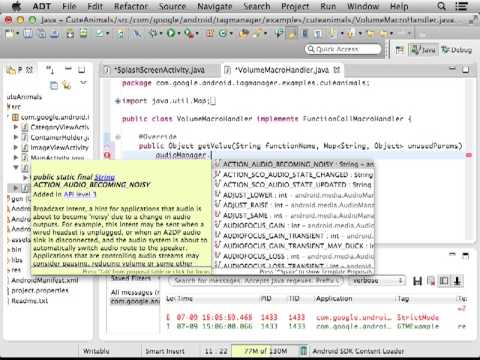Click the LogCat message search field
This screenshot has width=480, height=360.
pos(256,281)
